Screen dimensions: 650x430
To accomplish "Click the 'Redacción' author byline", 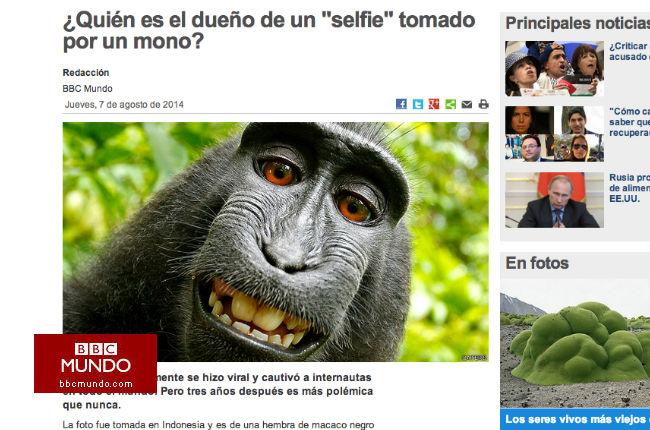I will point(86,73).
